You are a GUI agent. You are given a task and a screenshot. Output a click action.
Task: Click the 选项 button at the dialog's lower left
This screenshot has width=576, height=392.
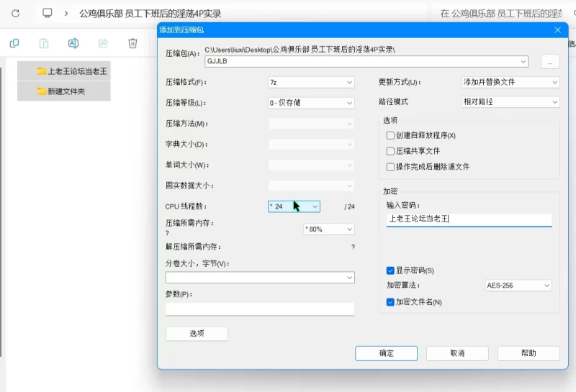coord(197,333)
